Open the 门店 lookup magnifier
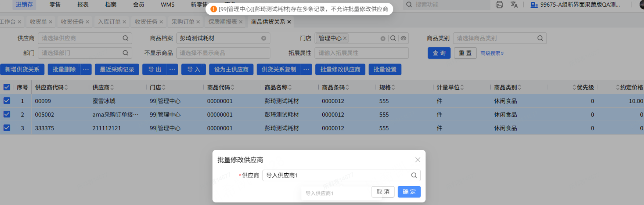This screenshot has width=644, height=205. (393, 38)
